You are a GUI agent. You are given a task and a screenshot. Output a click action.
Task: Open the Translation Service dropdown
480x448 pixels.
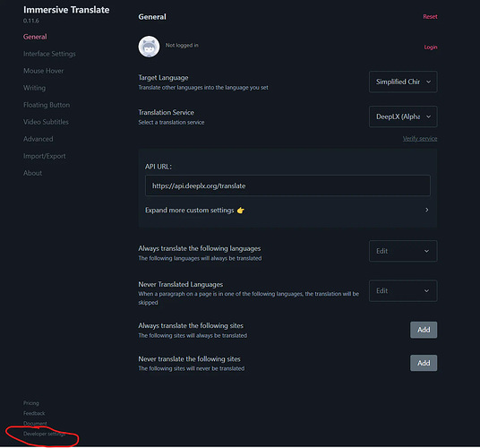tap(403, 116)
